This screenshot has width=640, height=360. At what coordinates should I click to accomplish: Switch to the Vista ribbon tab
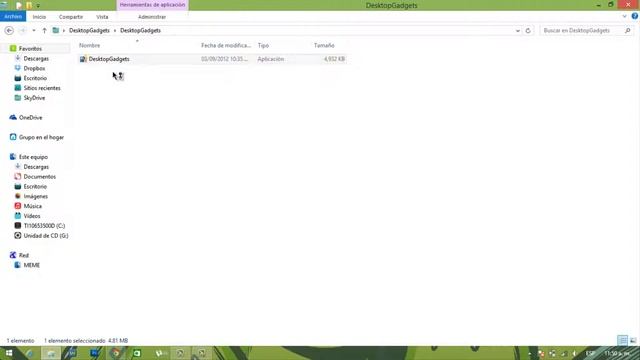click(x=102, y=17)
